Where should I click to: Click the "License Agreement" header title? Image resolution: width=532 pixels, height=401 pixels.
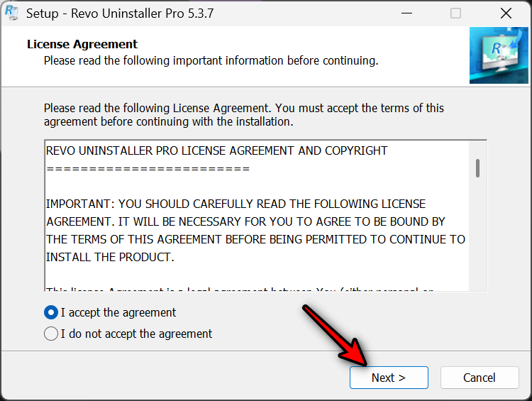pos(82,44)
